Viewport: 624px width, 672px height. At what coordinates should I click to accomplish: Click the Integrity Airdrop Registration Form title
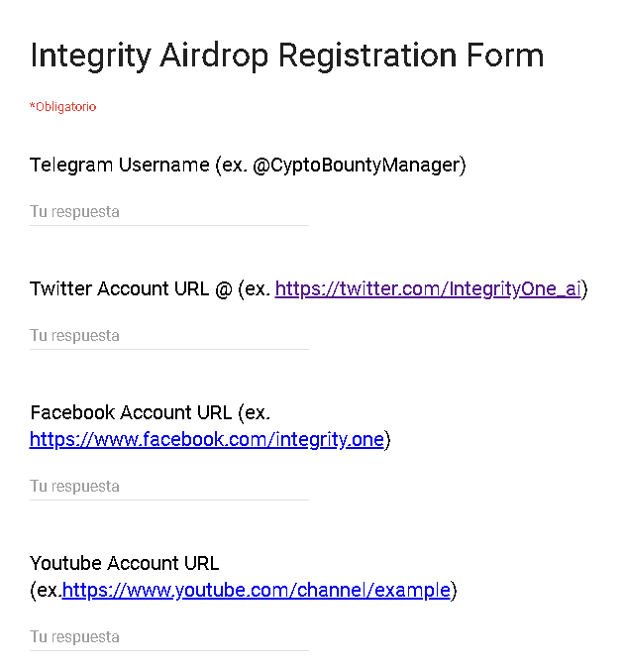287,56
